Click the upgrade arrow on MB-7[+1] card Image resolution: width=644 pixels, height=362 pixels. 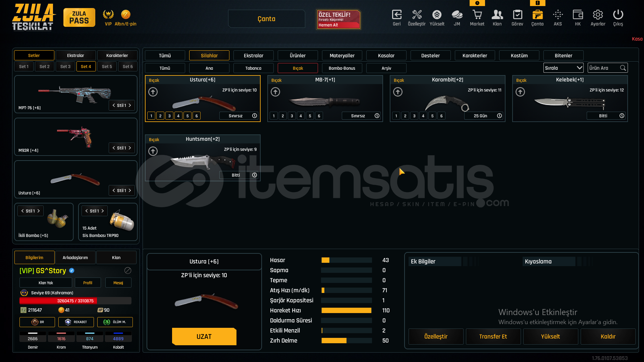[x=275, y=92]
